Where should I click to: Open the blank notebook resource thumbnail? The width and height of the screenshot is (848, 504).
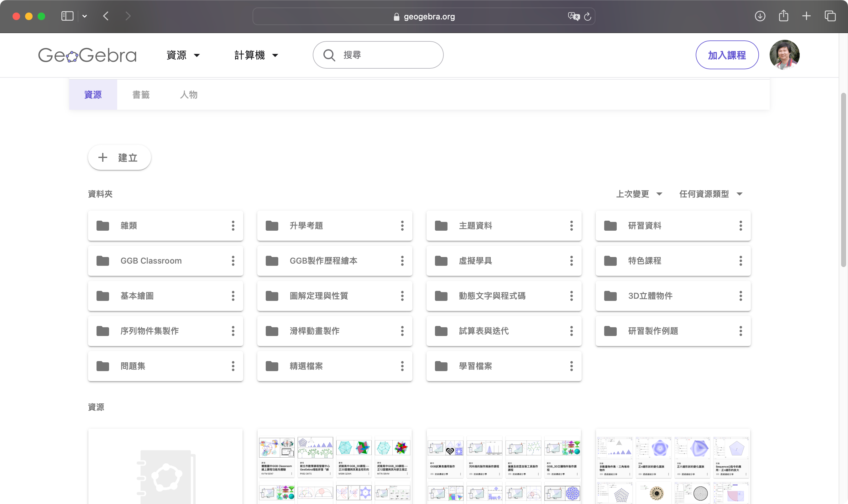pos(165,467)
